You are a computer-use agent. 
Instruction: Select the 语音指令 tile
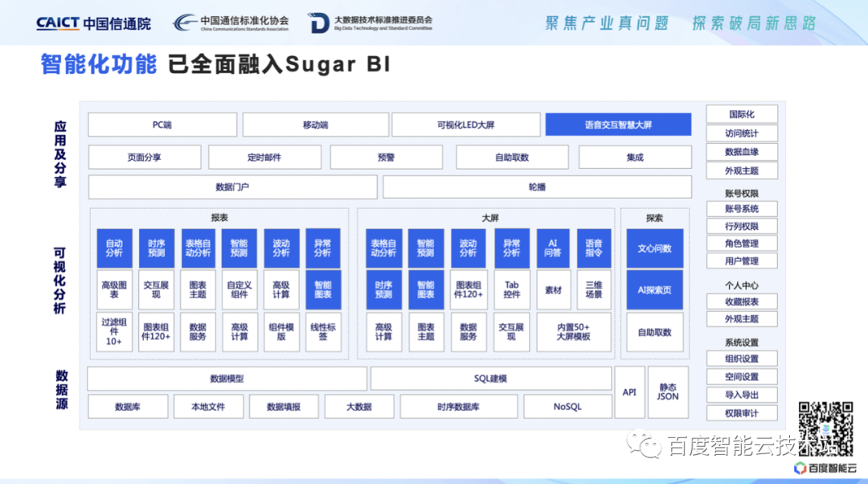coord(594,248)
